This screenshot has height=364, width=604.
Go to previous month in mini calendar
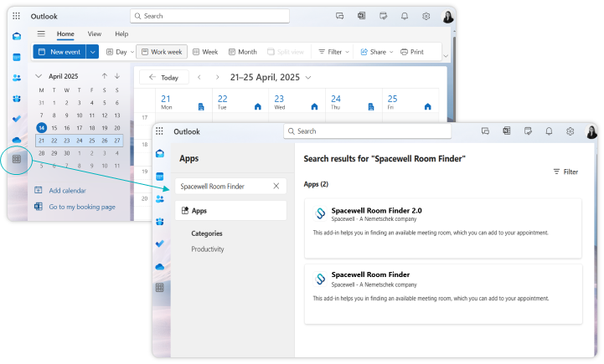point(105,76)
